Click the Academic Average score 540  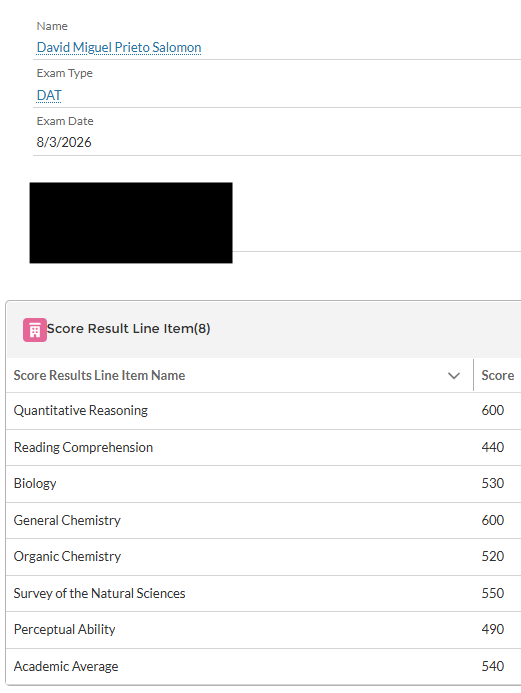pyautogui.click(x=493, y=666)
